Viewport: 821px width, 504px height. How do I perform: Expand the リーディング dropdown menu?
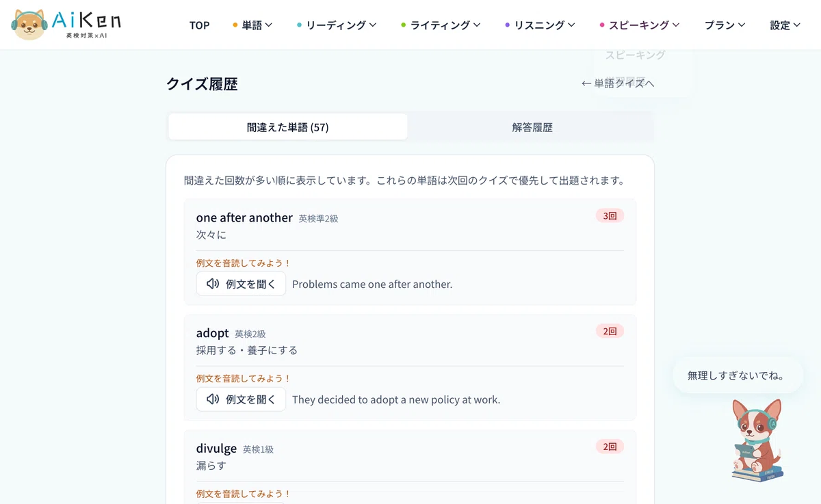(x=337, y=25)
